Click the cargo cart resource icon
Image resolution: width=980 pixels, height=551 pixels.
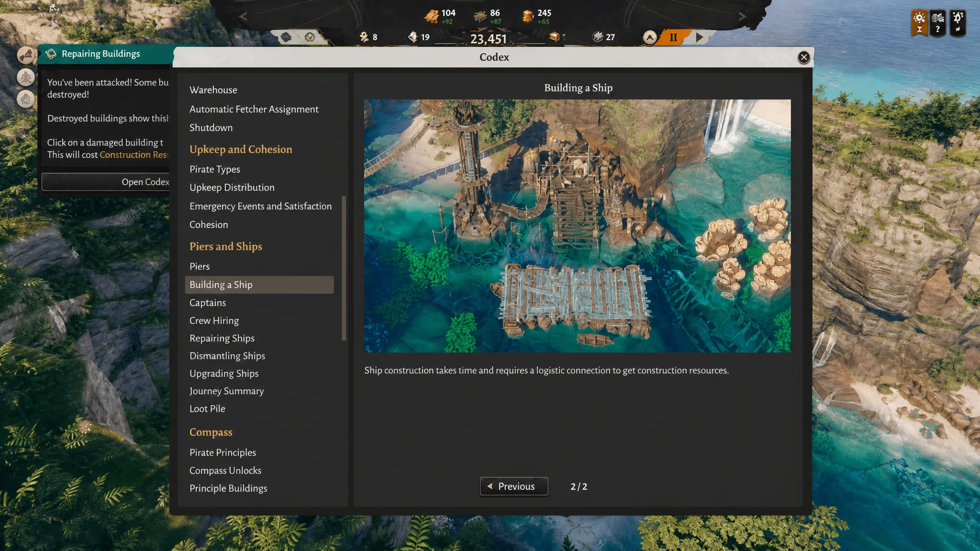pyautogui.click(x=480, y=16)
